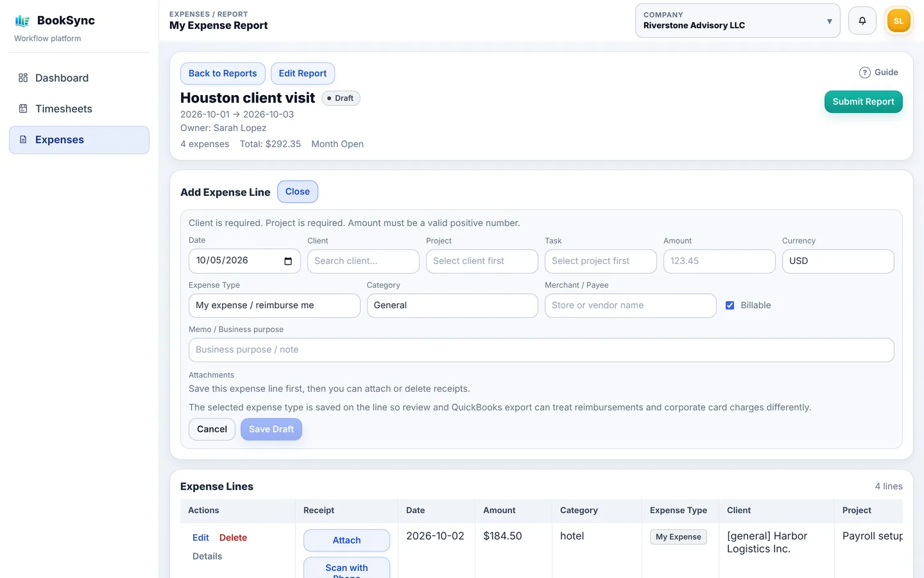The width and height of the screenshot is (924, 578).
Task: Select Expenses in sidebar
Action: 79,139
